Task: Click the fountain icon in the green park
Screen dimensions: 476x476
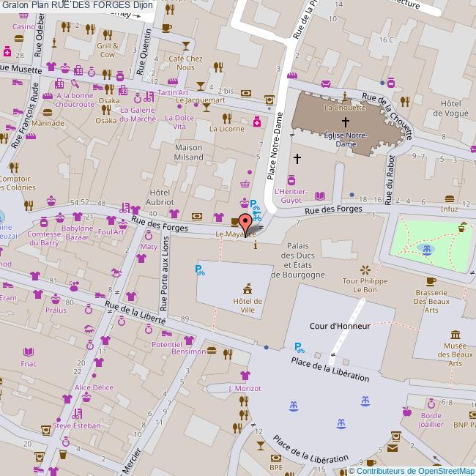Action: point(427,249)
